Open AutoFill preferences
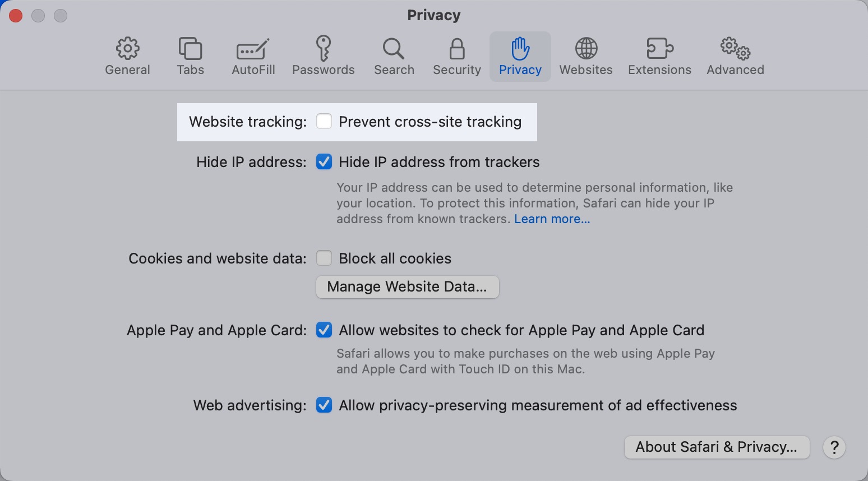The height and width of the screenshot is (481, 868). [x=253, y=56]
